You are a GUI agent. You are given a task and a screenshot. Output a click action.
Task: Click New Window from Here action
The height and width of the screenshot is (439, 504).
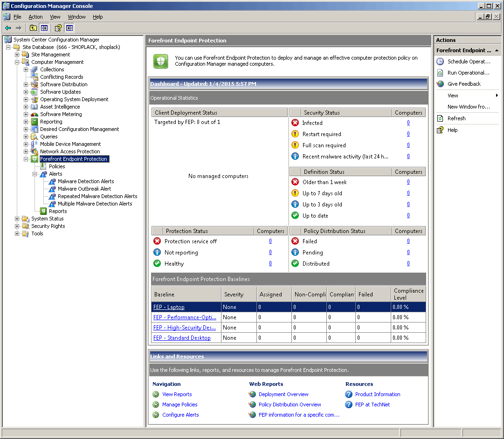point(469,107)
